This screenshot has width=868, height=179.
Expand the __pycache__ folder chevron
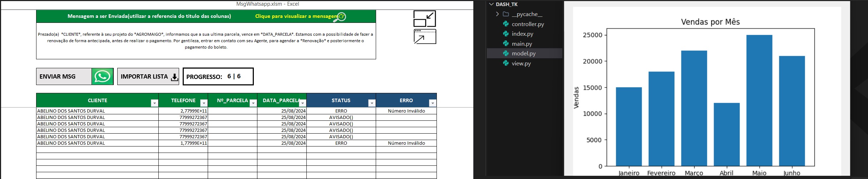pos(497,14)
